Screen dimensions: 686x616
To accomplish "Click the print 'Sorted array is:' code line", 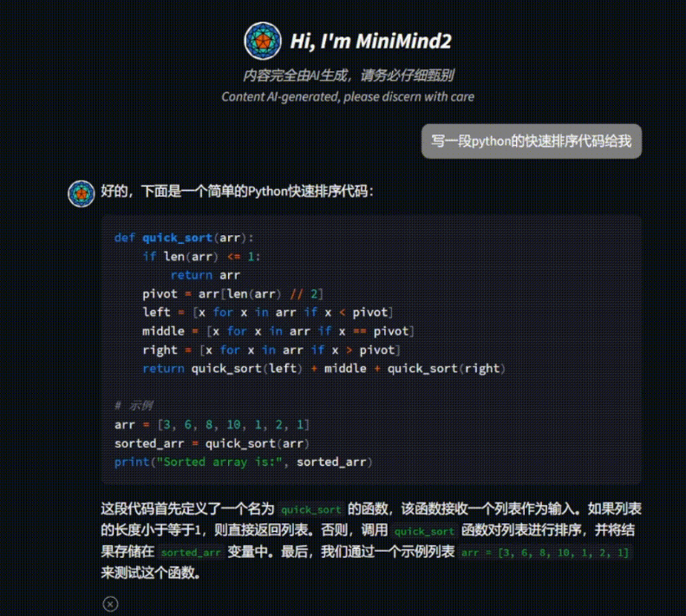I will (x=243, y=462).
